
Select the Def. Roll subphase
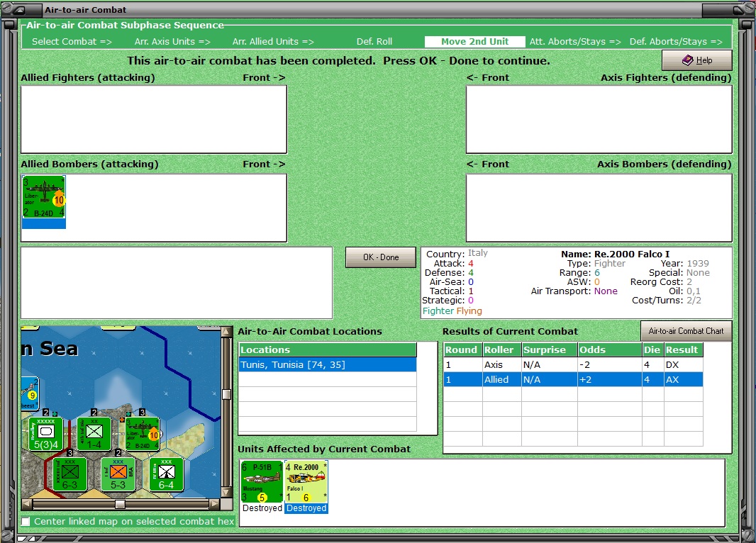[x=374, y=41]
